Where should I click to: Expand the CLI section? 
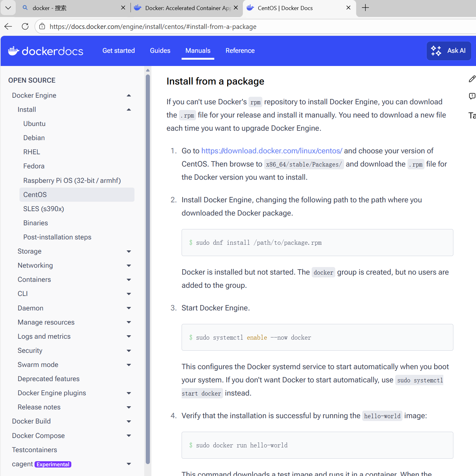click(129, 294)
